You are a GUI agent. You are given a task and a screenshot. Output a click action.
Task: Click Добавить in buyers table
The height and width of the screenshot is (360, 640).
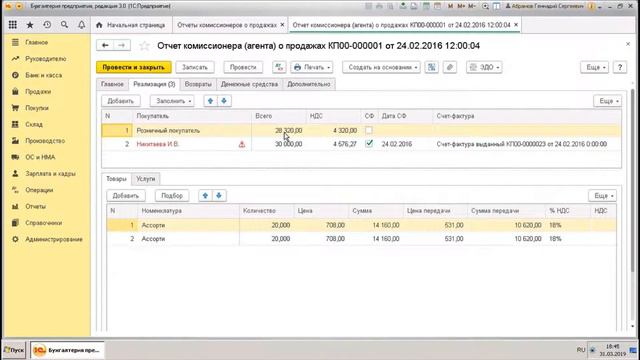click(x=120, y=101)
